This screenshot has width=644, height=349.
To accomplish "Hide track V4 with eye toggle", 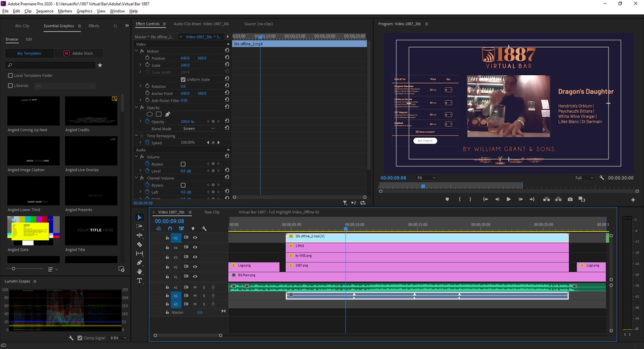I will click(195, 247).
